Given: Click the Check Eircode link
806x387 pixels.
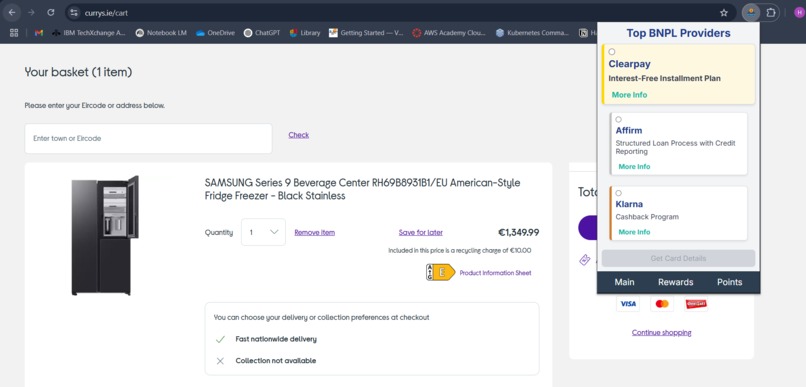Looking at the screenshot, I should tap(299, 135).
